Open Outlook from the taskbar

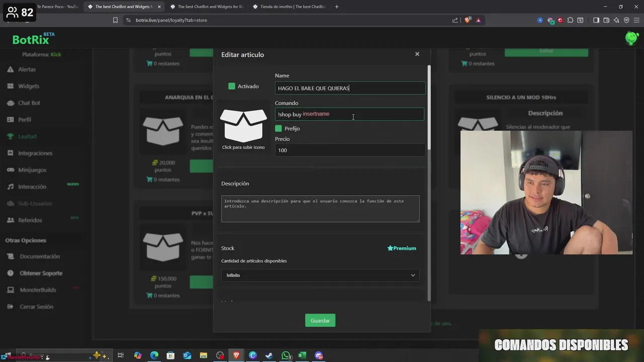(187, 355)
